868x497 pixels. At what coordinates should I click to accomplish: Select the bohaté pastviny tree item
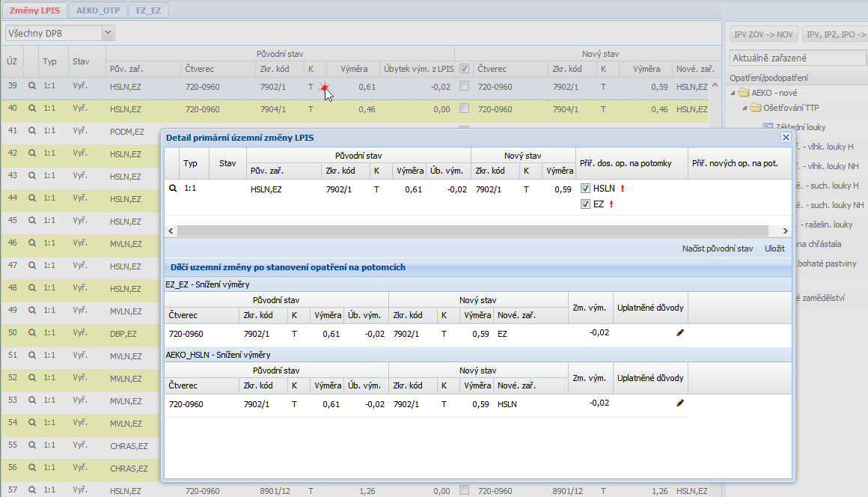(x=827, y=263)
